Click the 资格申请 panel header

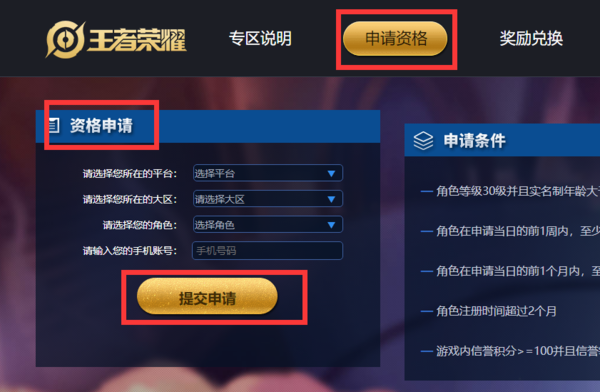[208, 126]
